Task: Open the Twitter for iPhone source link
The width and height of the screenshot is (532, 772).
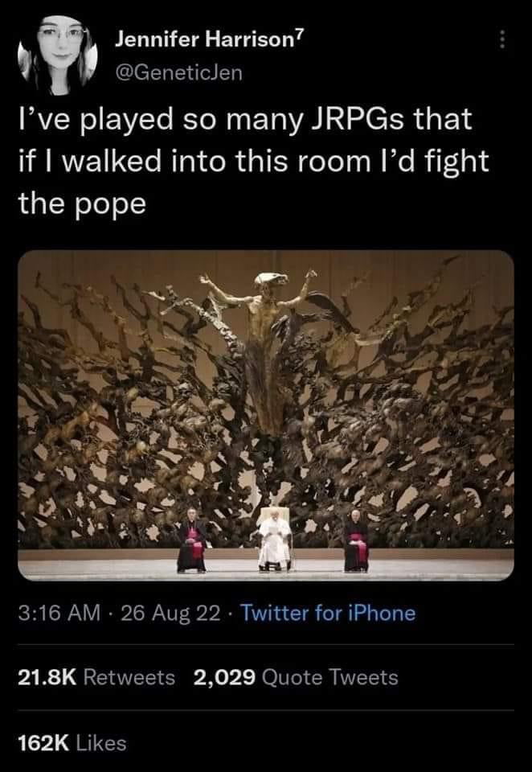Action: point(327,614)
